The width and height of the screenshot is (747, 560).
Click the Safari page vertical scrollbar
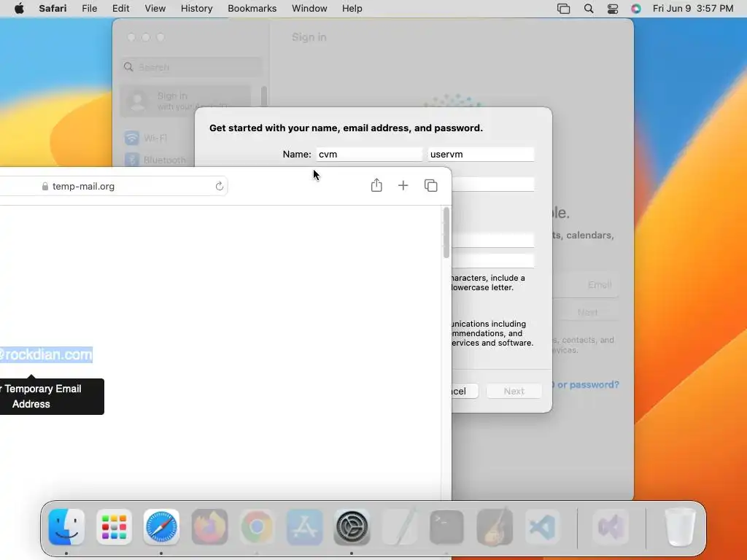(x=446, y=233)
